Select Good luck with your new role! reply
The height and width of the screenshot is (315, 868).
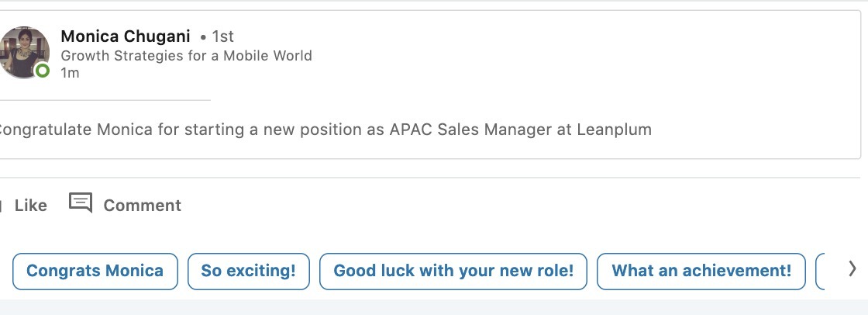click(x=453, y=272)
